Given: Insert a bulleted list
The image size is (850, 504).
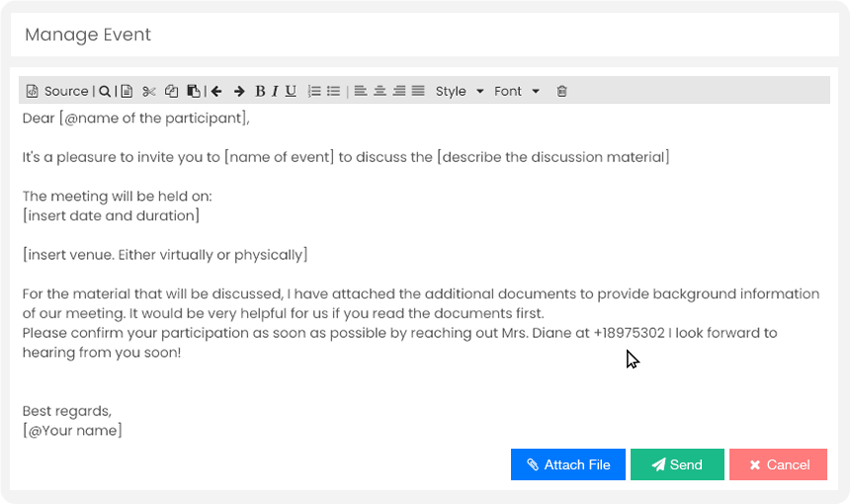Looking at the screenshot, I should (333, 91).
